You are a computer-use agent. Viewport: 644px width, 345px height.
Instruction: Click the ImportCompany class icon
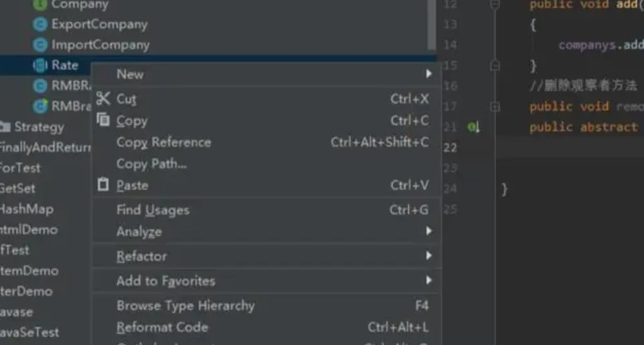point(40,45)
